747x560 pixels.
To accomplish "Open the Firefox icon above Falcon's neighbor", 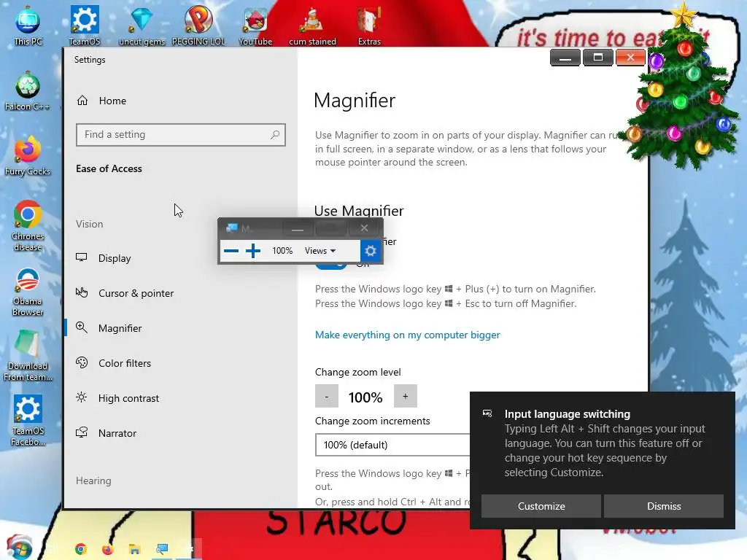I will [27, 156].
